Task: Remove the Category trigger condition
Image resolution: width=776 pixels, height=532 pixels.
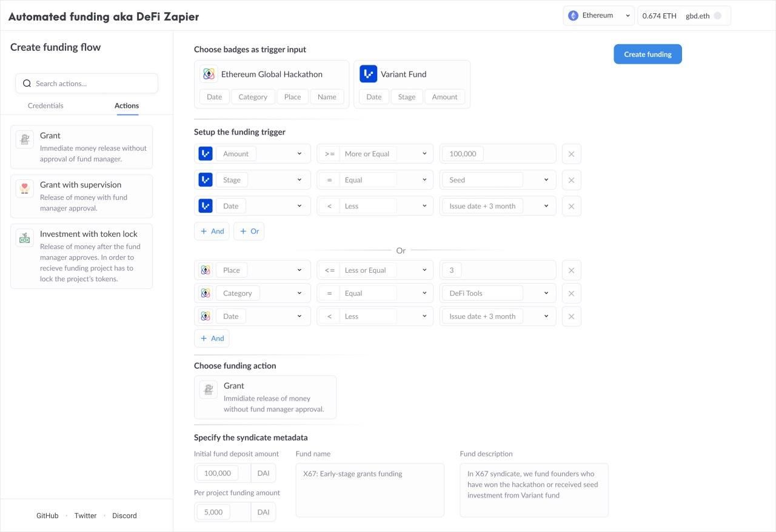Action: point(572,293)
